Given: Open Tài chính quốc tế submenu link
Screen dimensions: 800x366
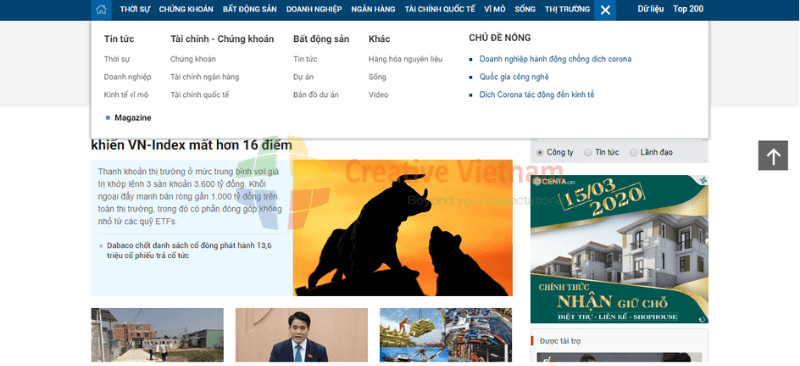Looking at the screenshot, I should point(200,95).
